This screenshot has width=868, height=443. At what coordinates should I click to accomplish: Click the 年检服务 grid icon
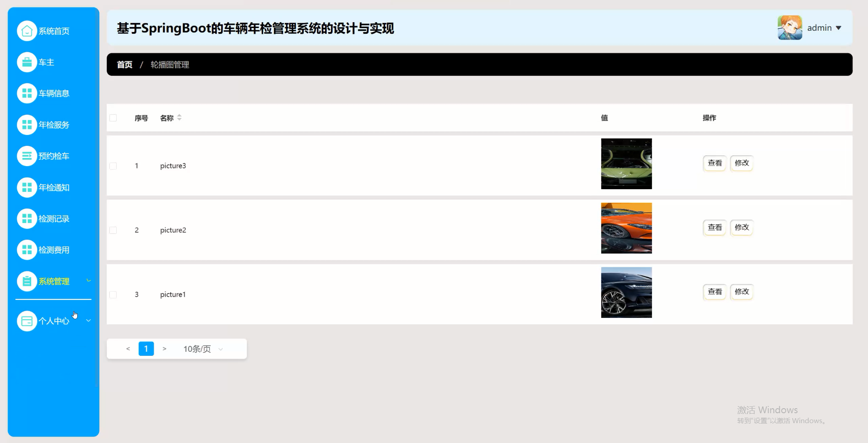point(27,125)
